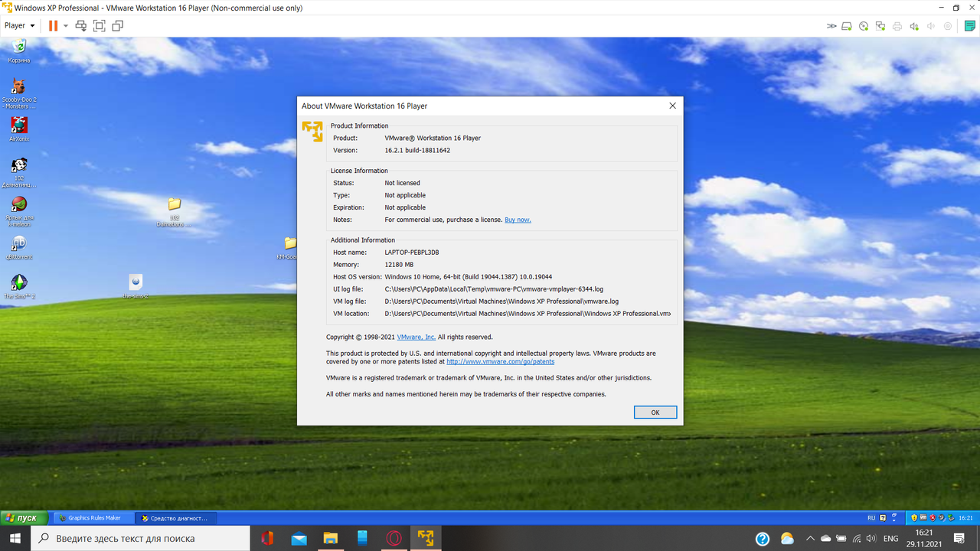Open Microsoft Office from the taskbar
The image size is (980, 551).
pos(266,539)
